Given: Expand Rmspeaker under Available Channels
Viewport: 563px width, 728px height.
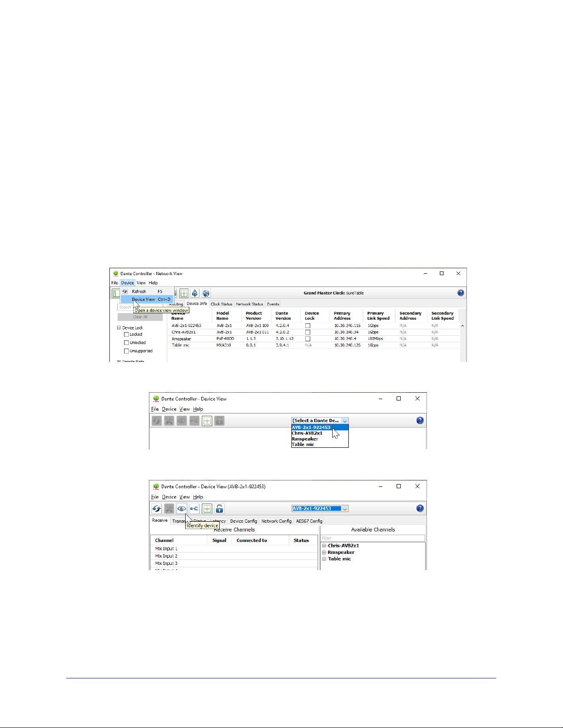Looking at the screenshot, I should pyautogui.click(x=324, y=553).
